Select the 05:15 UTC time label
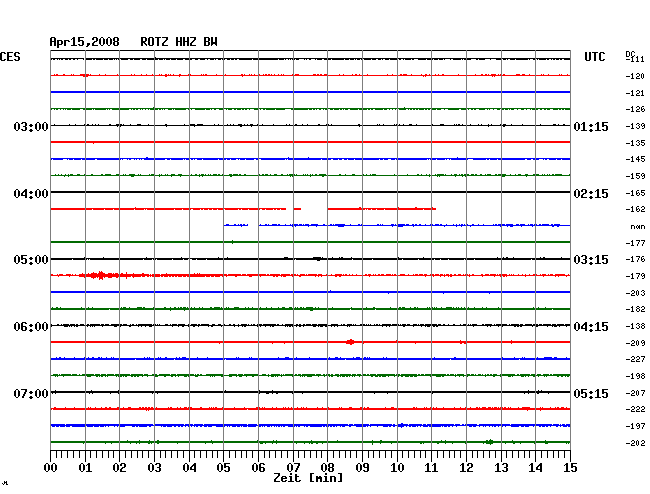 [x=591, y=393]
